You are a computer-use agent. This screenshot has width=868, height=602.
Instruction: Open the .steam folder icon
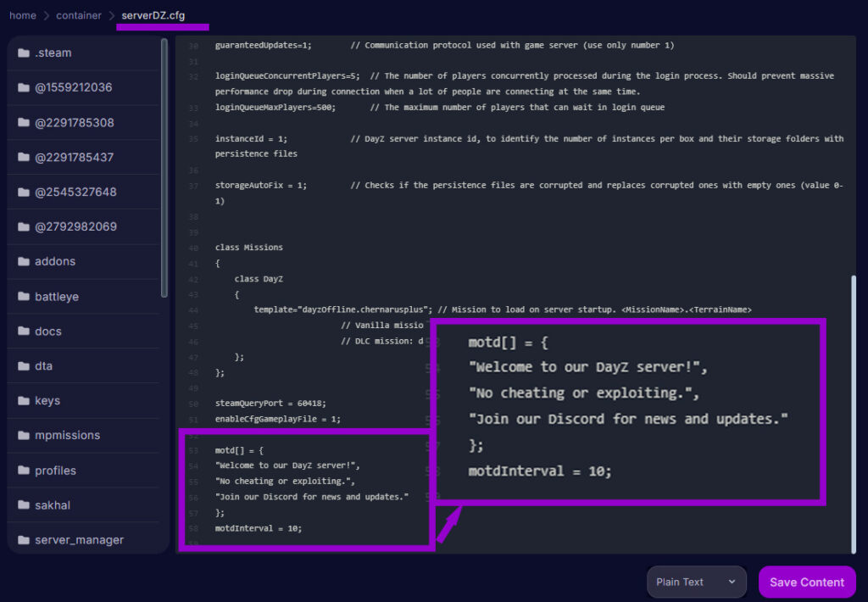click(23, 53)
